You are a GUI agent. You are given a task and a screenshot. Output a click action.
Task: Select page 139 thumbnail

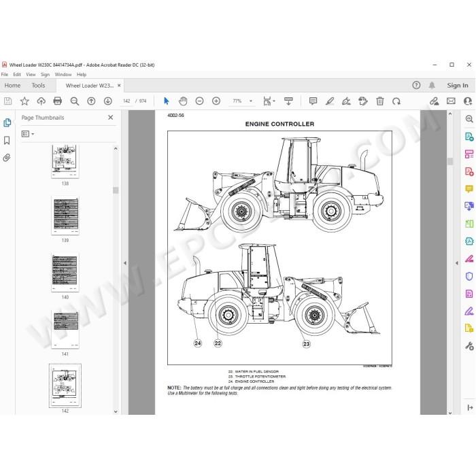(x=65, y=216)
